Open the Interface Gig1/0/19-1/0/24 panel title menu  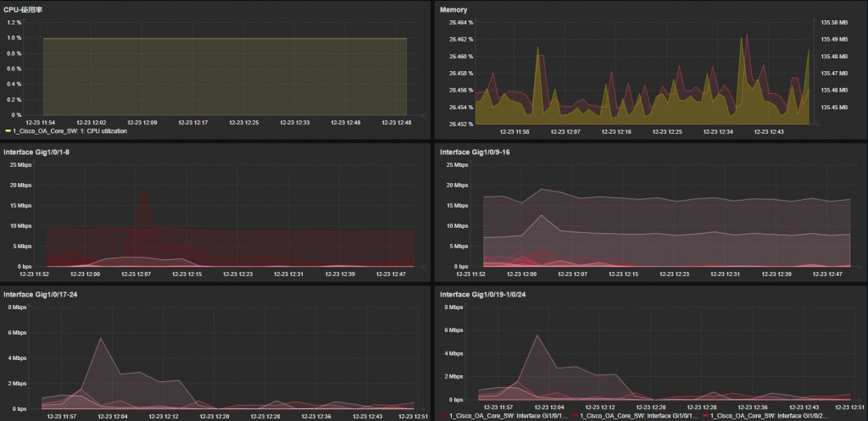[482, 294]
